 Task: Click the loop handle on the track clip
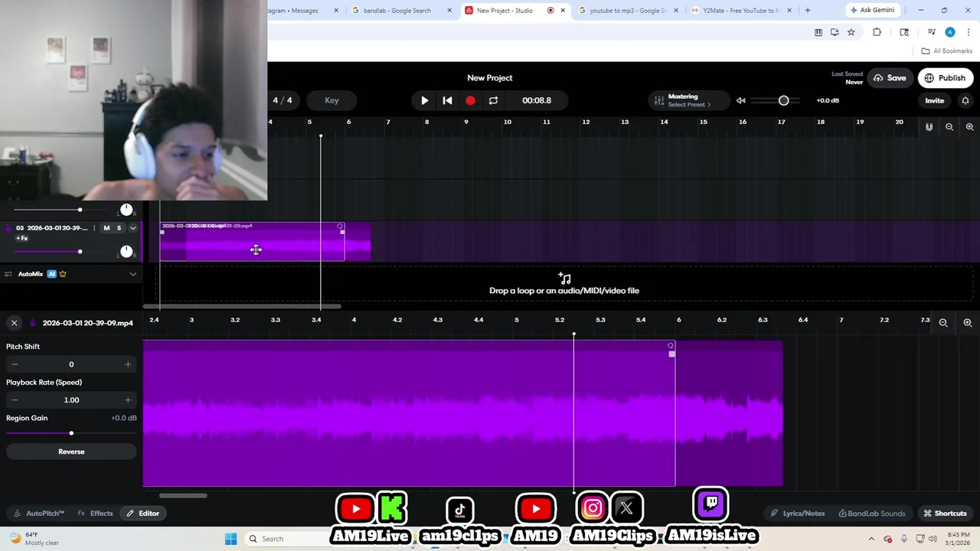pos(340,227)
